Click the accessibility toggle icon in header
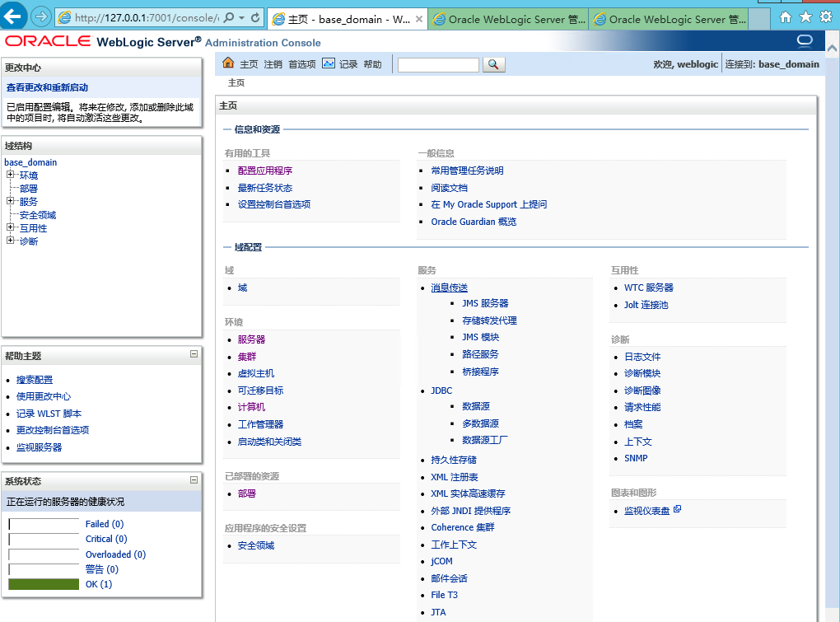The height and width of the screenshot is (622, 840). 805,40
